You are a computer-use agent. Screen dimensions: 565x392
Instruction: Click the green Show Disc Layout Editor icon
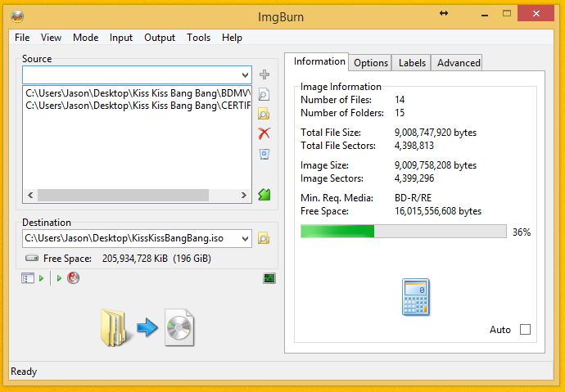[x=264, y=195]
